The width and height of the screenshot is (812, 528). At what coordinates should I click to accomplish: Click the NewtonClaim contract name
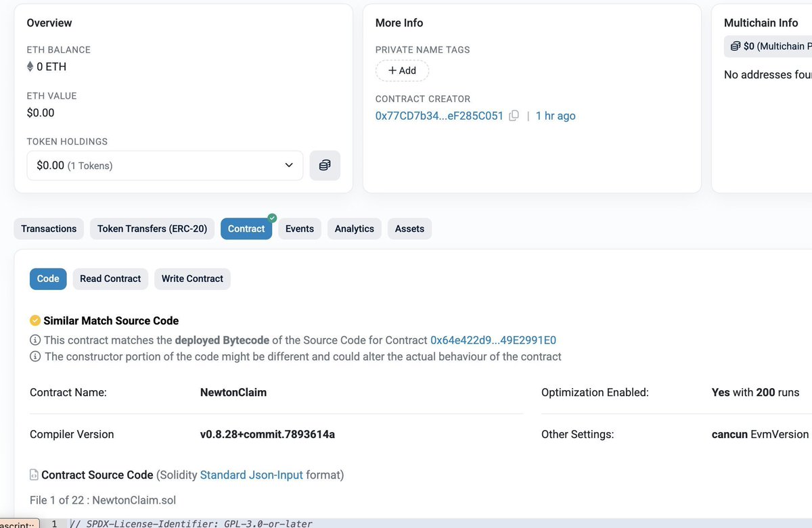tap(233, 392)
